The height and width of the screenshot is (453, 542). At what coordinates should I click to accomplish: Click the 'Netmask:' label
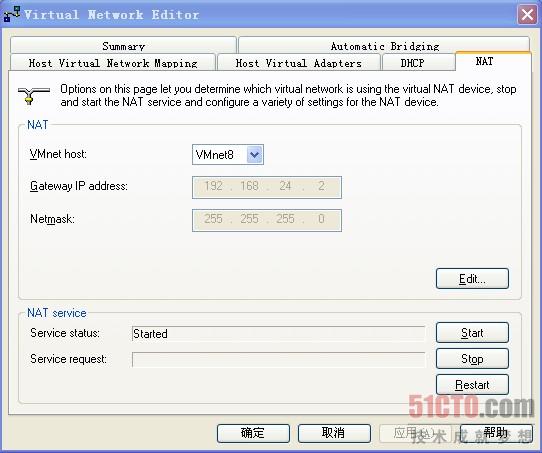pos(52,219)
